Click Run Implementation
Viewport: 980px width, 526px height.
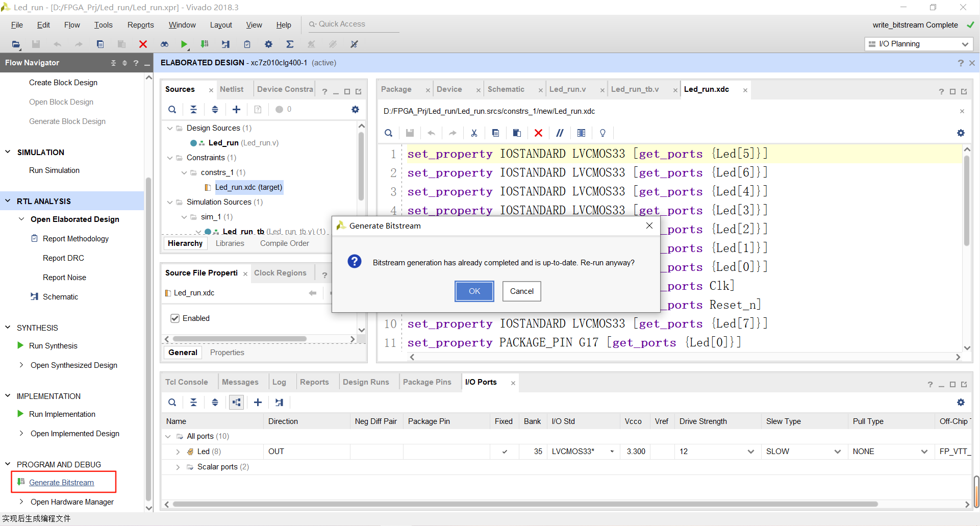pyautogui.click(x=62, y=414)
